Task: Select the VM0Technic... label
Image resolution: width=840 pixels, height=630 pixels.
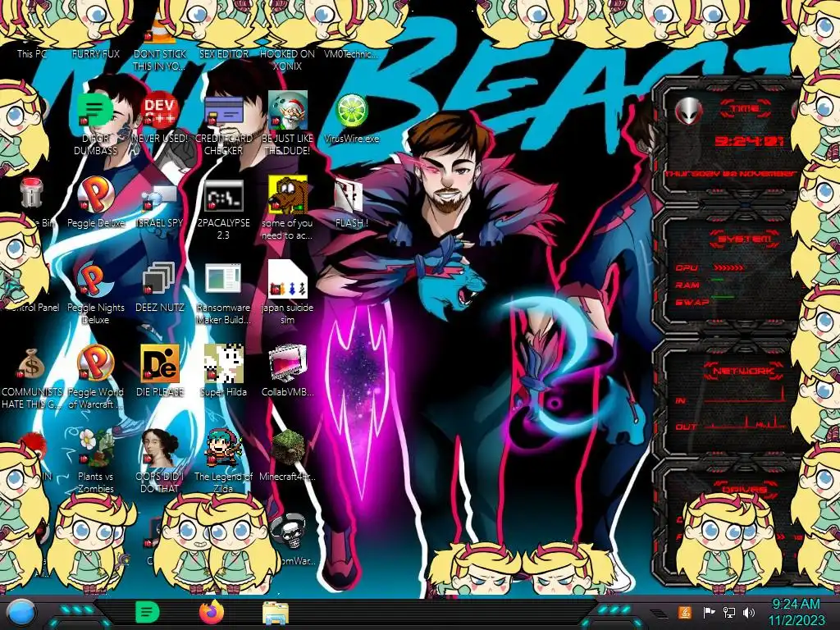Action: click(351, 53)
